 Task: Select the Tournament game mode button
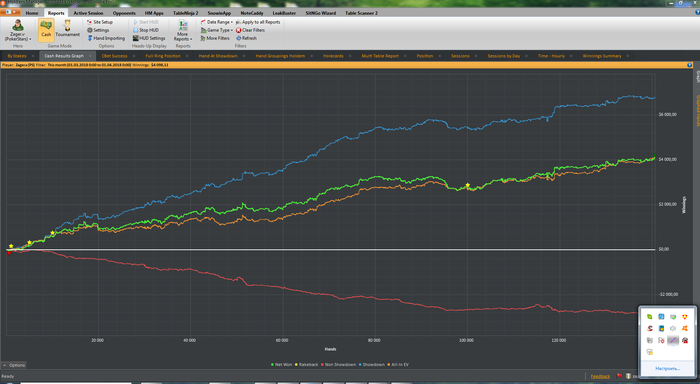pos(67,29)
